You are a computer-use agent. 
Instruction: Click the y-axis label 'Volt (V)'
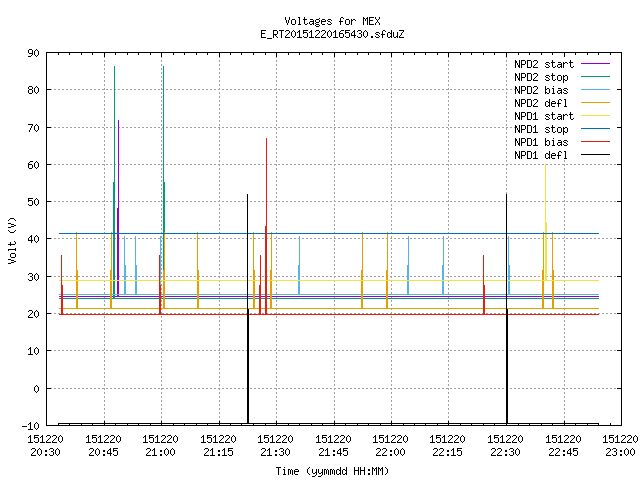pyautogui.click(x=13, y=240)
